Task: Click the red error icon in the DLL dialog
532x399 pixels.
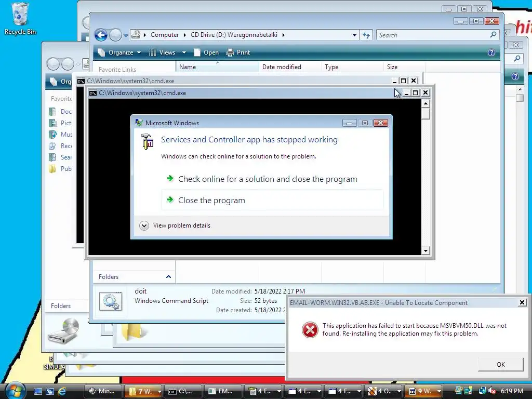Action: (310, 330)
